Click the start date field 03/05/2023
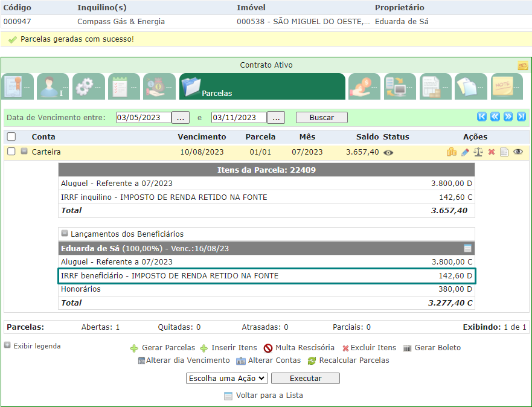 144,117
